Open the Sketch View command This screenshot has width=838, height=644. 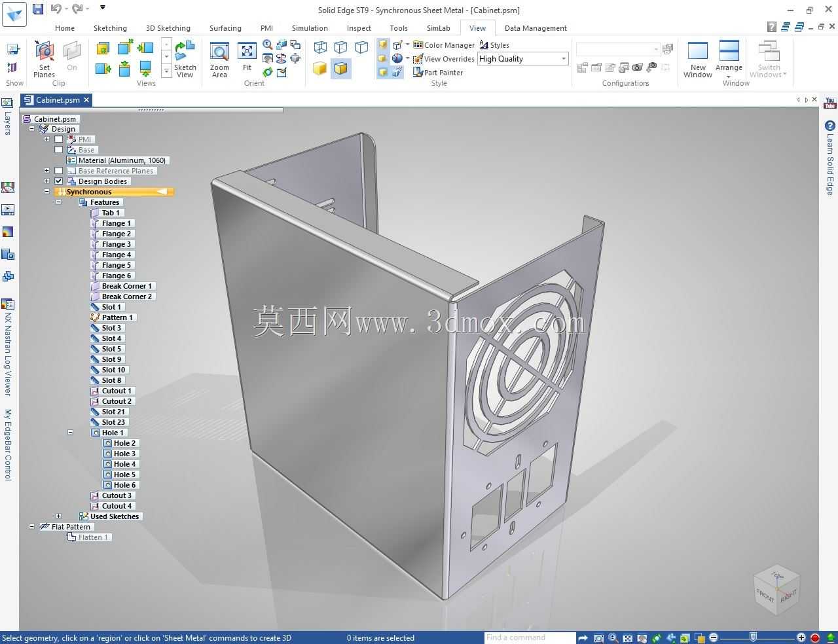coord(185,59)
